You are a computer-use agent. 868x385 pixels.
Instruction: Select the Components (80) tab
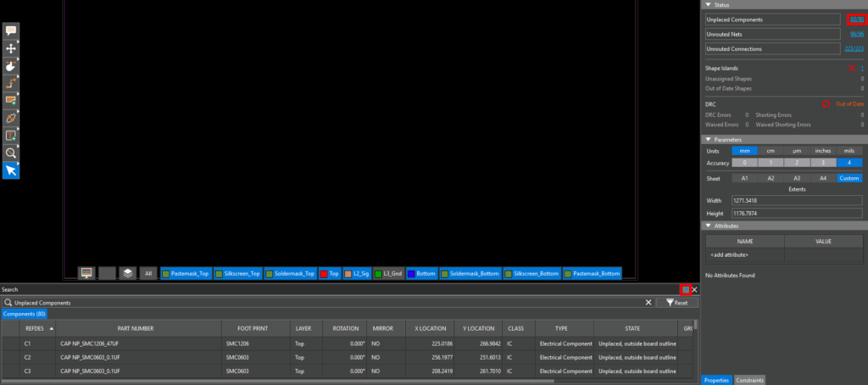(24, 314)
